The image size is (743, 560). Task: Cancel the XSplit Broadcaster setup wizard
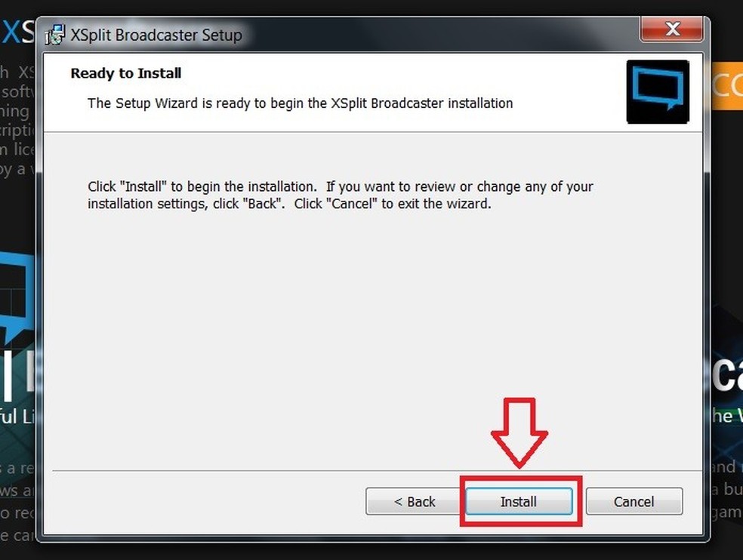pos(634,501)
